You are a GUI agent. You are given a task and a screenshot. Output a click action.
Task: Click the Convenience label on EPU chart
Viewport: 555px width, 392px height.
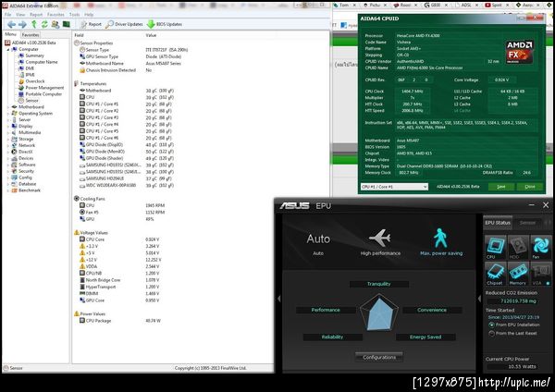tap(432, 310)
